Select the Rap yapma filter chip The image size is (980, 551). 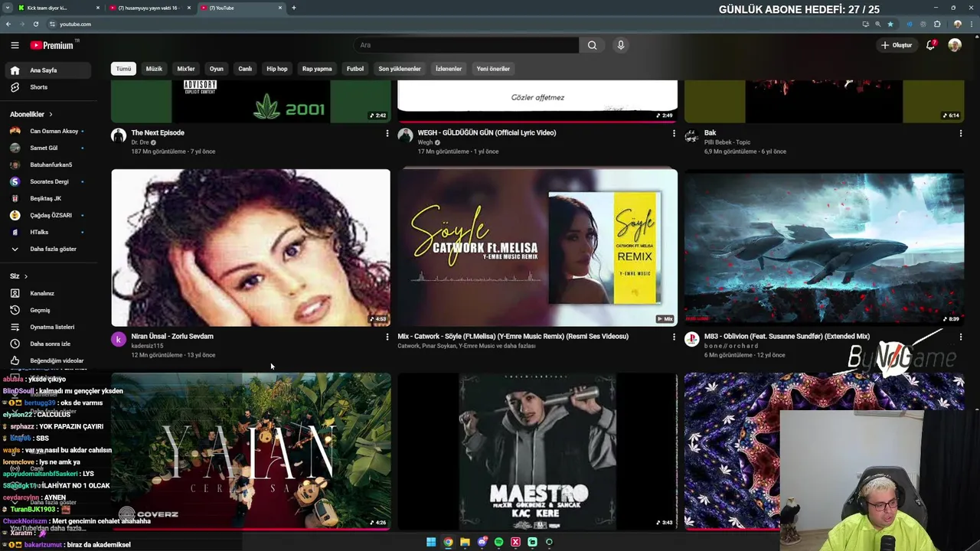point(317,69)
